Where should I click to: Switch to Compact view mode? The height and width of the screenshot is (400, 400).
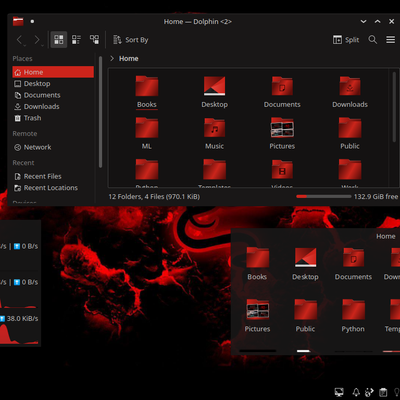(76, 40)
